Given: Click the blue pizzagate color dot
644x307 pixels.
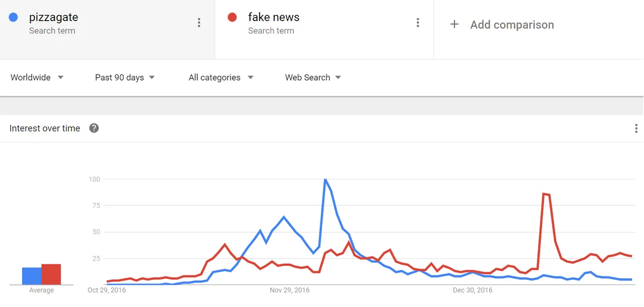Looking at the screenshot, I should 14,17.
